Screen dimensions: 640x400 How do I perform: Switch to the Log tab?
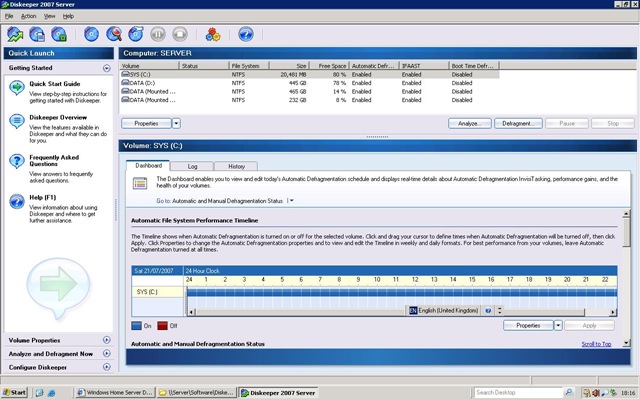pyautogui.click(x=192, y=166)
